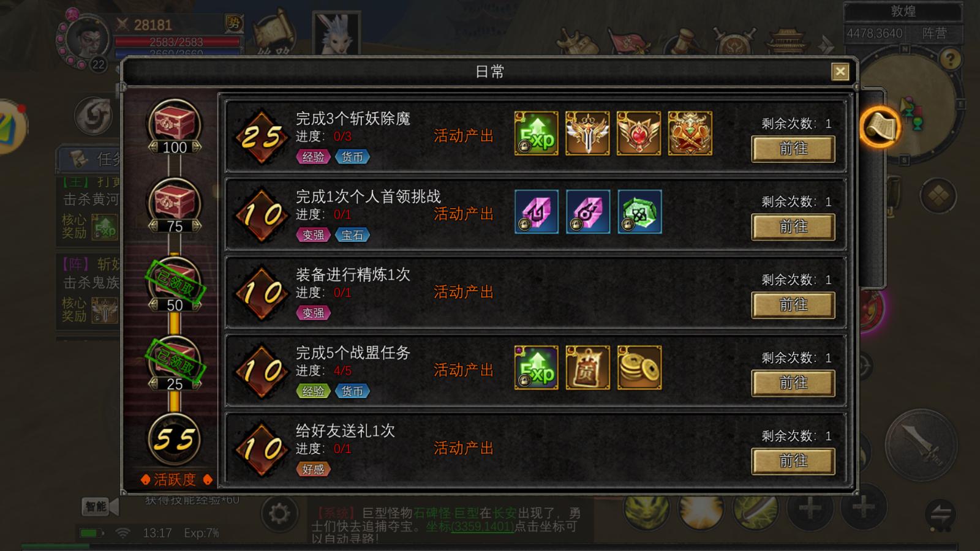
Task: Select the gold coins reward icon
Action: click(x=639, y=368)
